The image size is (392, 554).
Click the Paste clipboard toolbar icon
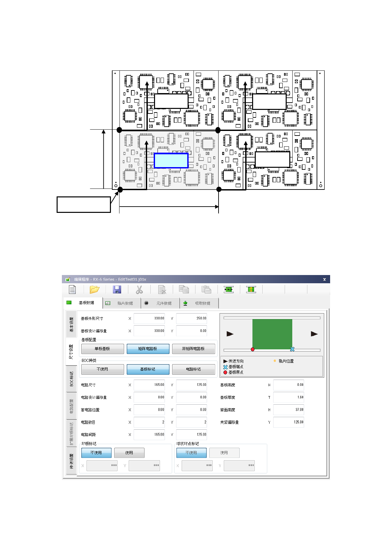click(206, 290)
